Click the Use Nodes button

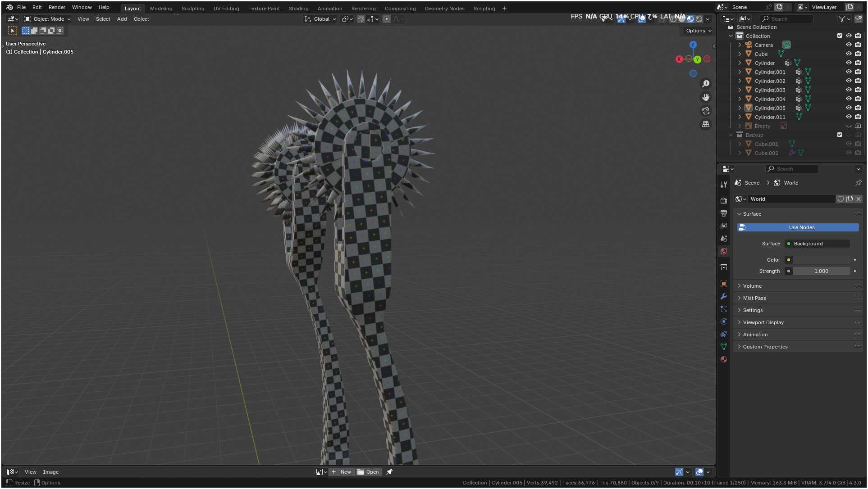798,227
